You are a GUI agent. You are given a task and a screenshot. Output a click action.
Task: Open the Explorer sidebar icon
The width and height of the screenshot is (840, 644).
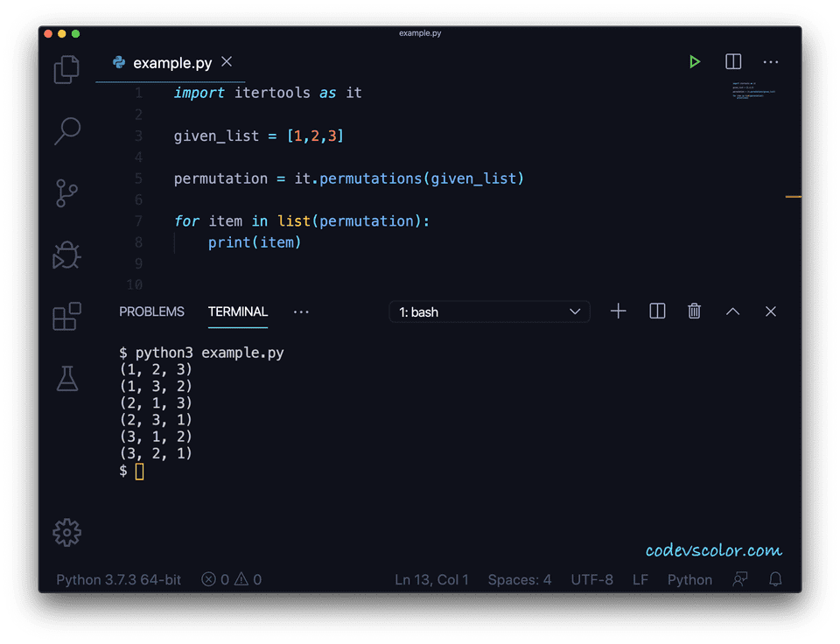(x=66, y=69)
